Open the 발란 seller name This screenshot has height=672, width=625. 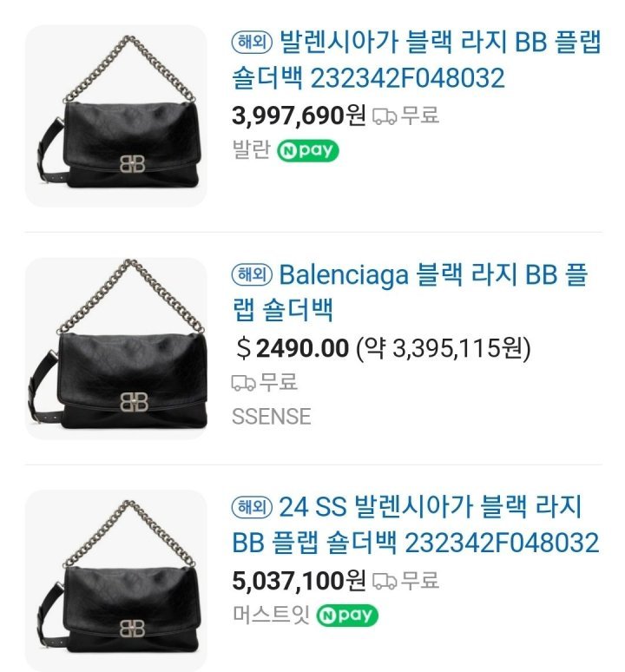point(252,150)
